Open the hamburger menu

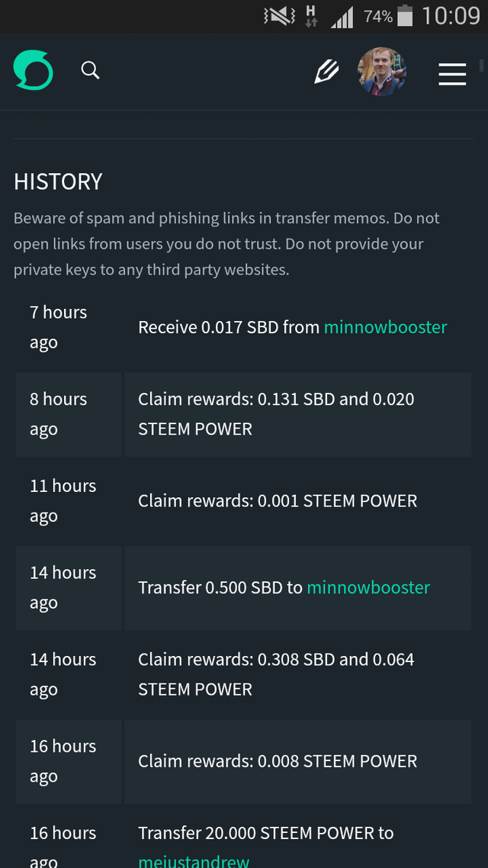(x=452, y=73)
